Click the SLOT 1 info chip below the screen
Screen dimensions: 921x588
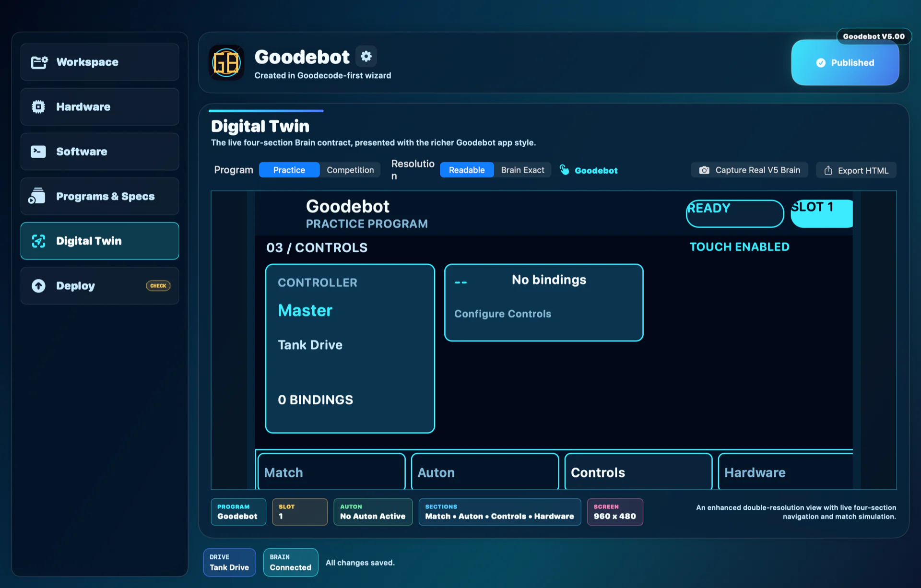coord(300,512)
